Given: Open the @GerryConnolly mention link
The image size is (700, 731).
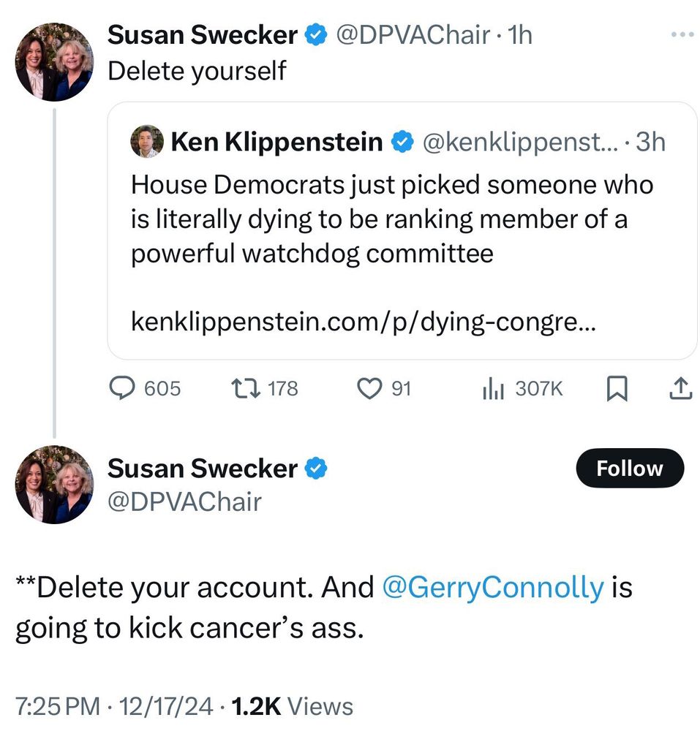Looking at the screenshot, I should pos(493,588).
